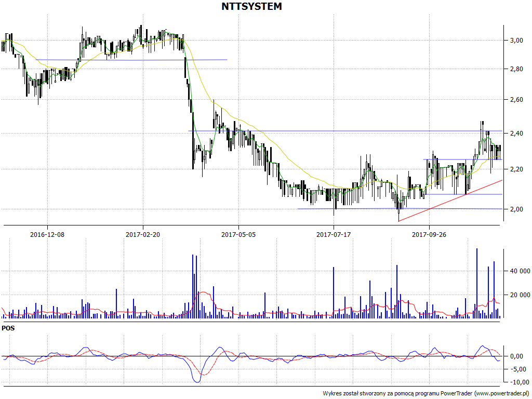Screen dimensions: 532x399
Task: Click the 2017-02-20 date label
Action: coord(143,234)
